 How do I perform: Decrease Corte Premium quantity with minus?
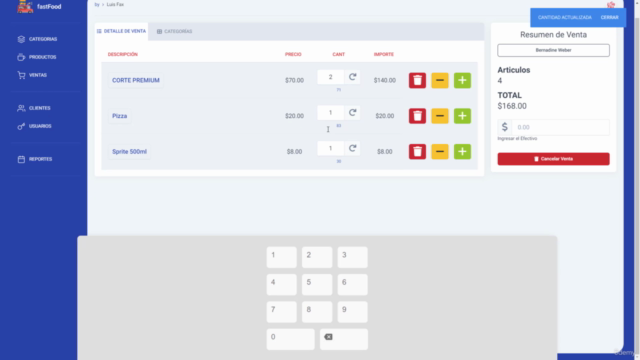coord(440,80)
